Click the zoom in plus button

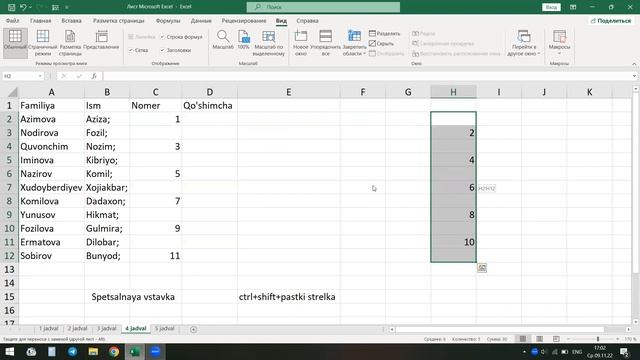point(617,339)
